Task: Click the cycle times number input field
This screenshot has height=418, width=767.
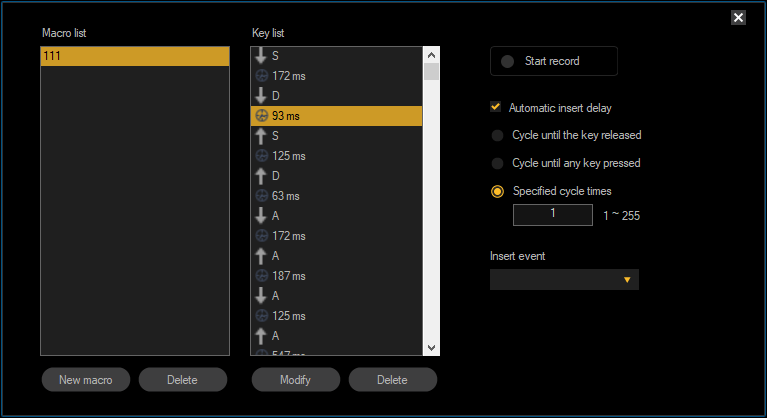Action: tap(552, 214)
